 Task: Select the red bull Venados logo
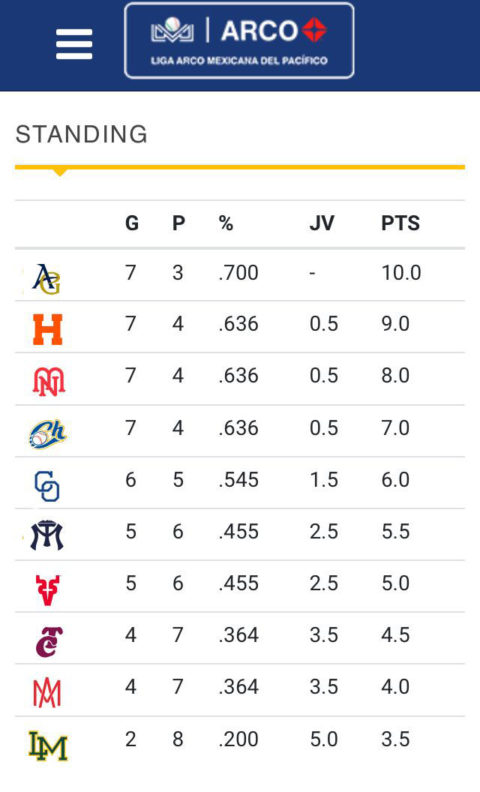coord(47,590)
